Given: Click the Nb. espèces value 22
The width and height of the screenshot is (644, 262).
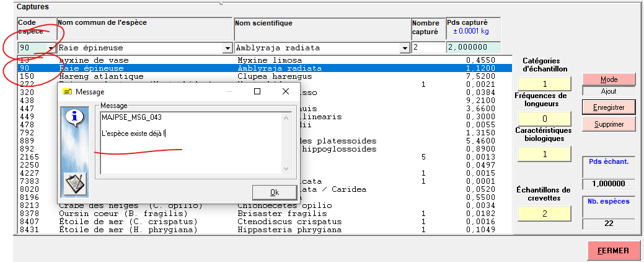Looking at the screenshot, I should (609, 224).
